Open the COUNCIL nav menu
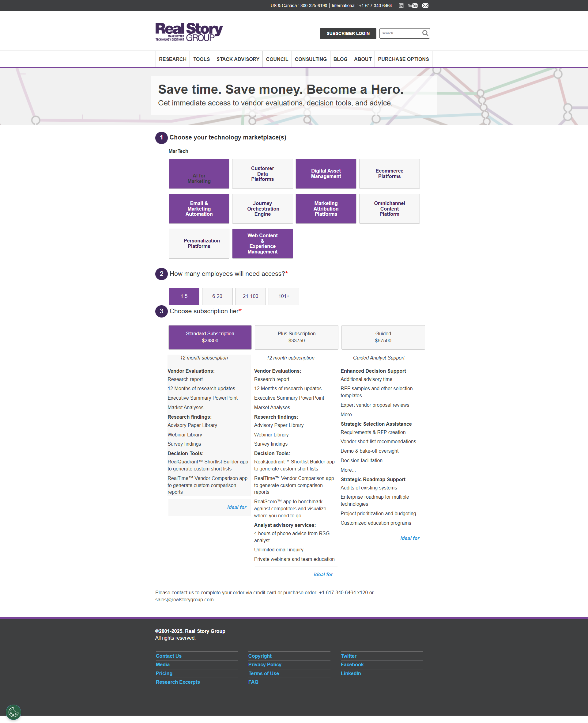Screen dimensions: 588x723 pos(277,59)
